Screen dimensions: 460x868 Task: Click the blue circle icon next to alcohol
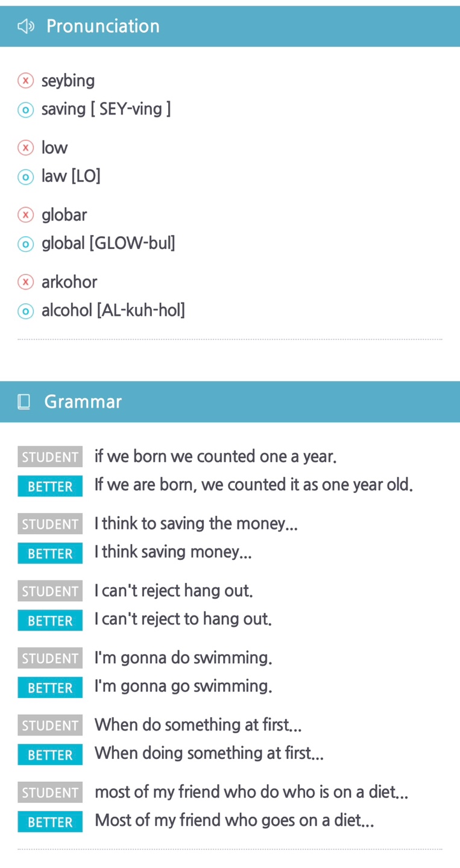pos(25,311)
